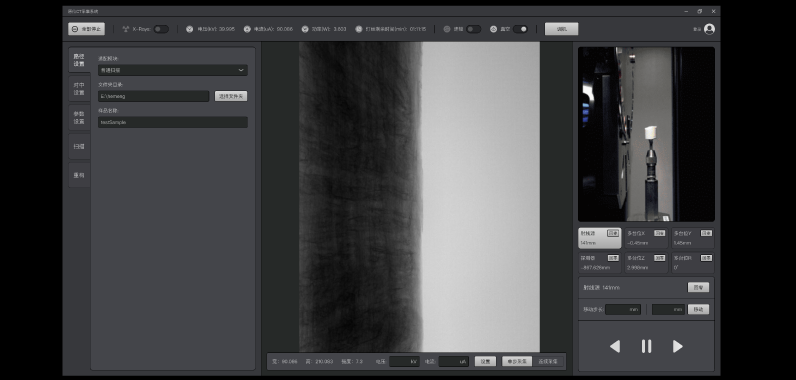Screen dimensions: 796x380
Task: Open the reconstruction tab
Action: (79, 176)
